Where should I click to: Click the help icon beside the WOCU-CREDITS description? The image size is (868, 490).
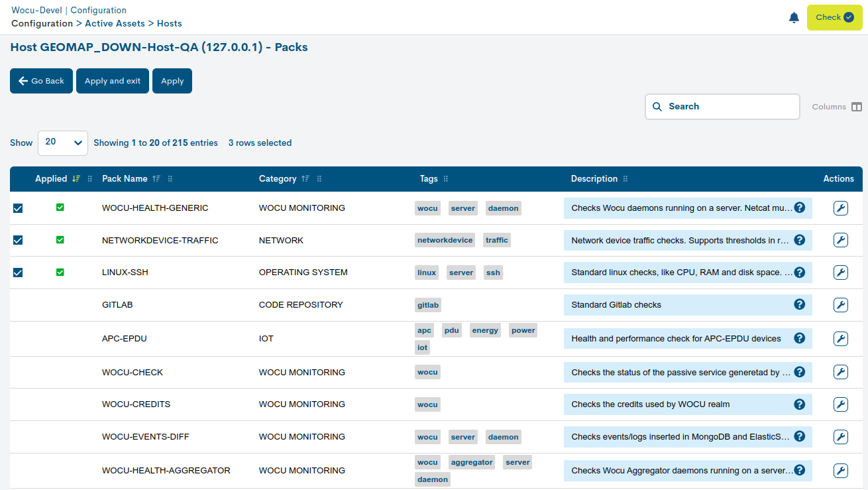[799, 404]
